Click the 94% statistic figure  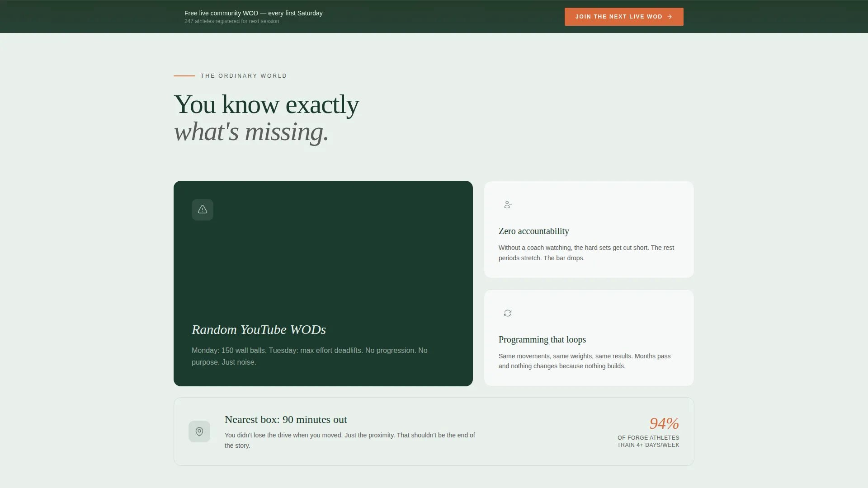(664, 423)
